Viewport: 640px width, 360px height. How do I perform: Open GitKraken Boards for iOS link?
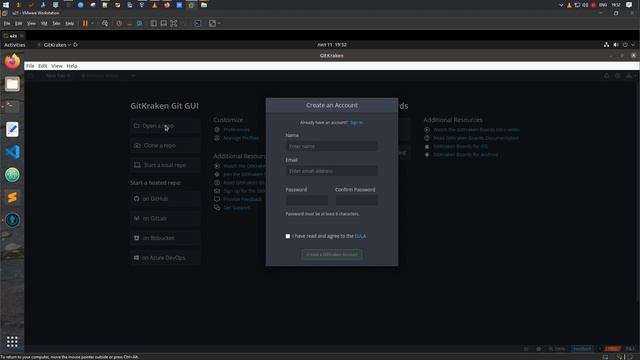pos(460,146)
